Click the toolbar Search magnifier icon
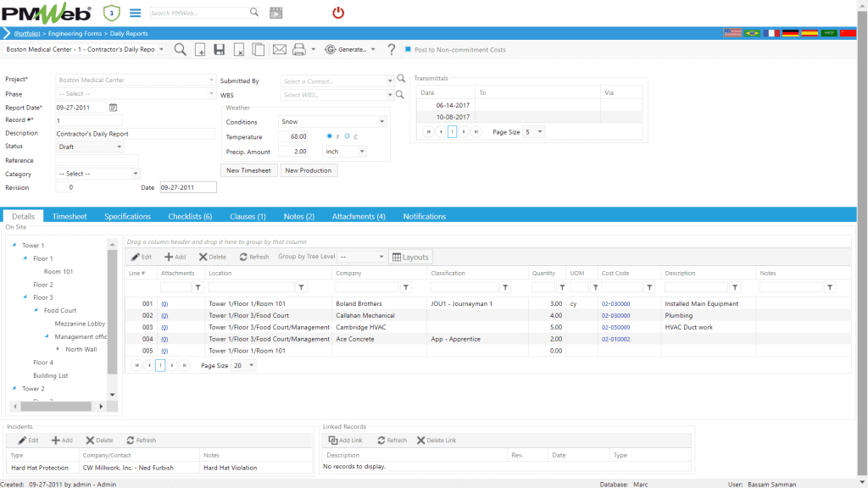 tap(181, 50)
